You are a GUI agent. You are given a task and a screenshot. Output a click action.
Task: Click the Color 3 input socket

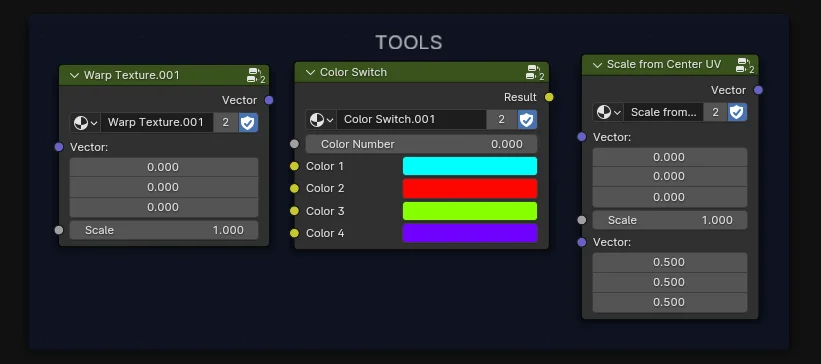[x=294, y=211]
